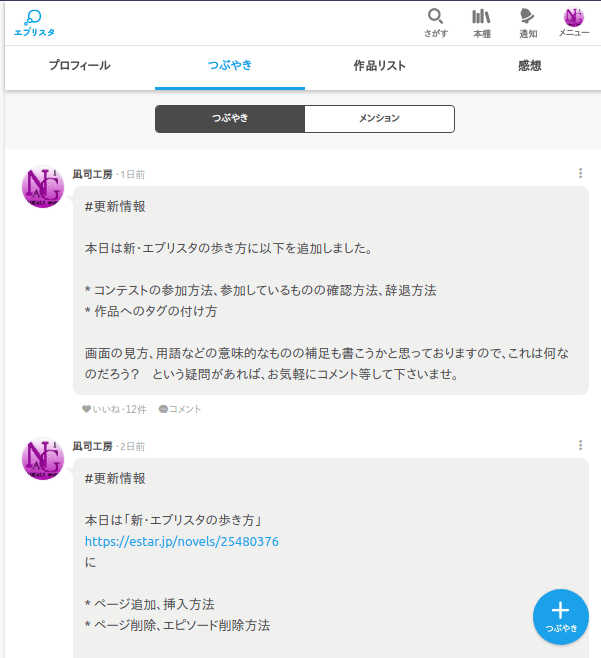Open more options for the 1日前 post
The height and width of the screenshot is (658, 601).
580,173
